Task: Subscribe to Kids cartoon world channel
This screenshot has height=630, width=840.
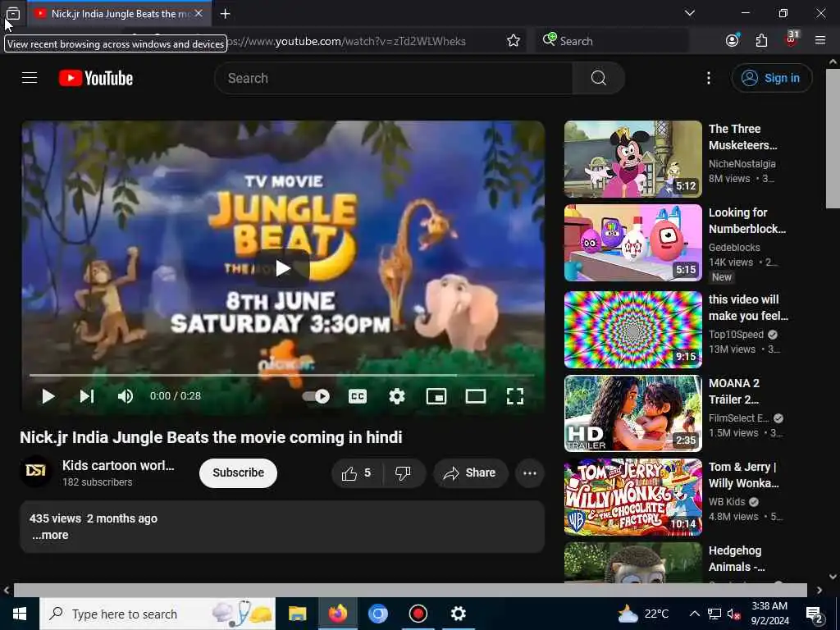Action: click(238, 473)
